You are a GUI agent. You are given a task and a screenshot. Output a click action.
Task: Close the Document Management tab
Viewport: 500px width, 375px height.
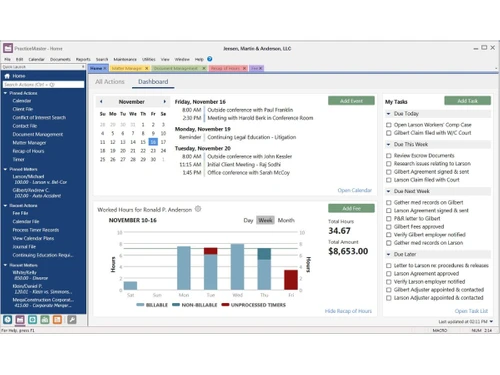[x=204, y=68]
